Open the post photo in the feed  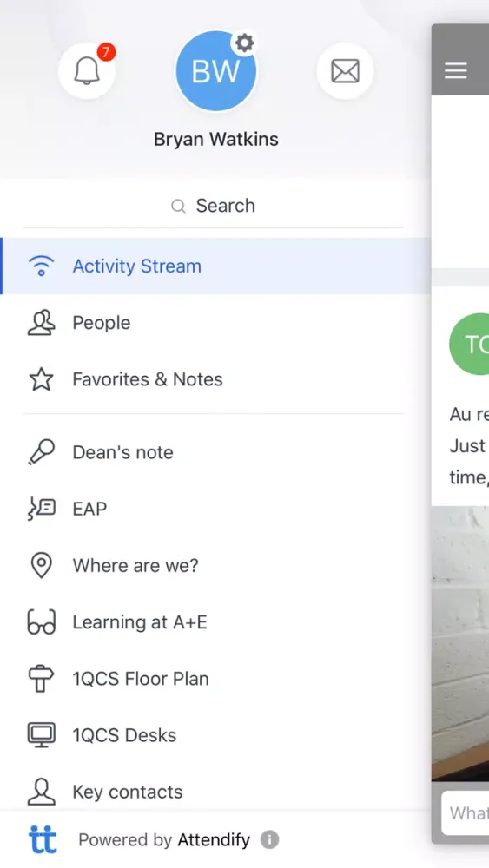460,643
